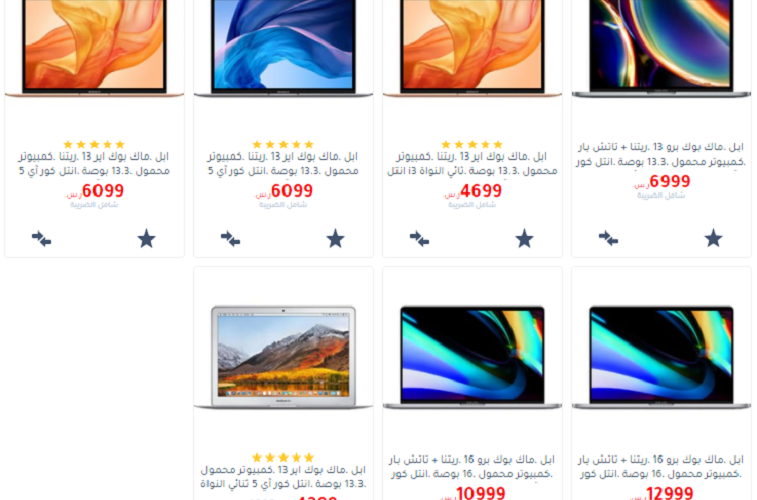Image resolution: width=757 pixels, height=500 pixels.
Task: Open the MacBook Pro 13 Touch Bar image
Action: click(x=661, y=48)
